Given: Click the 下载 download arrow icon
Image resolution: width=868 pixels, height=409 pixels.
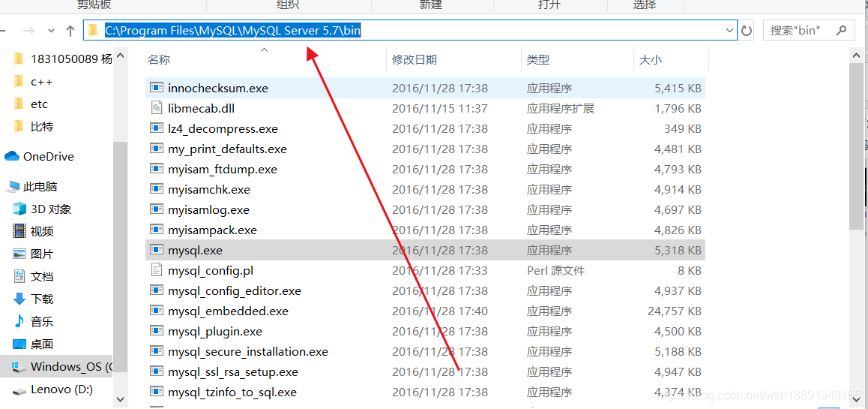Looking at the screenshot, I should (x=19, y=299).
